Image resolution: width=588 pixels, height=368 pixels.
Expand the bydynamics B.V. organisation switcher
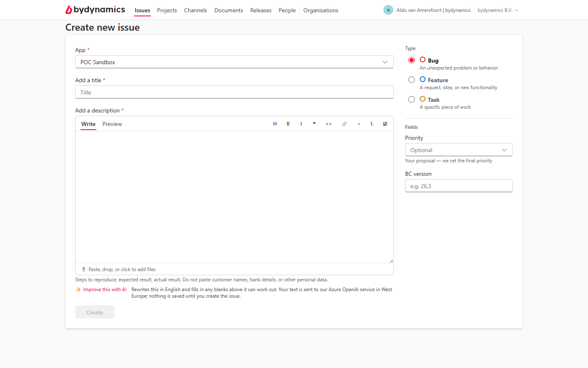tap(498, 10)
